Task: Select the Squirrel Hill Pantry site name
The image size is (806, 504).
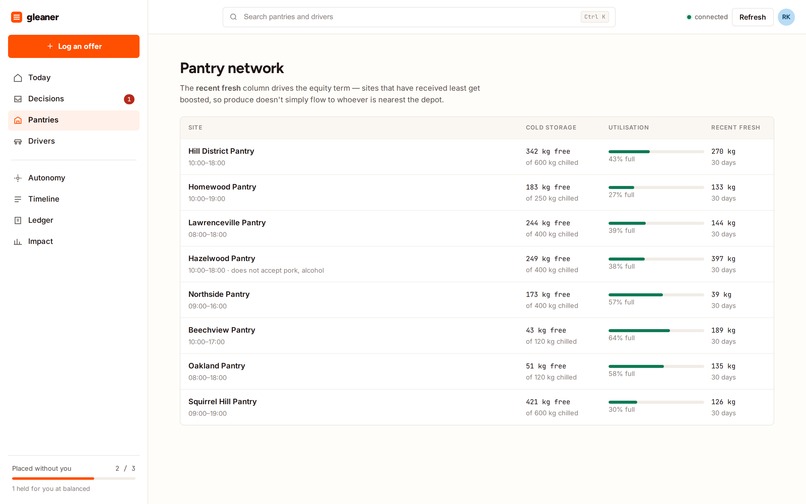Action: 222,402
